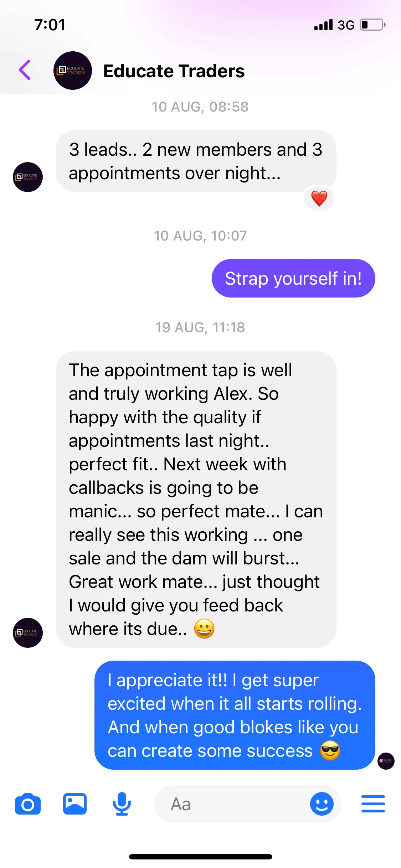Tap the 19 AUG, 11:18 timestamp

tap(200, 327)
